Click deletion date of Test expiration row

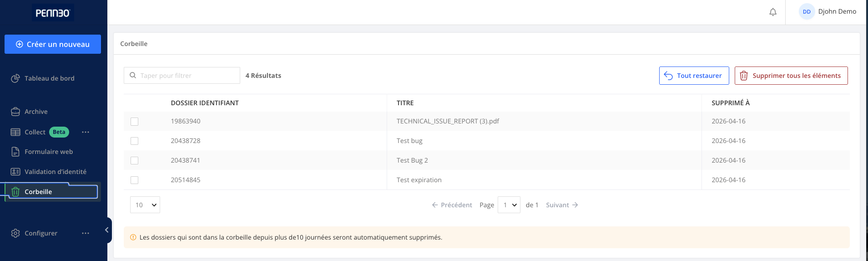pos(728,180)
